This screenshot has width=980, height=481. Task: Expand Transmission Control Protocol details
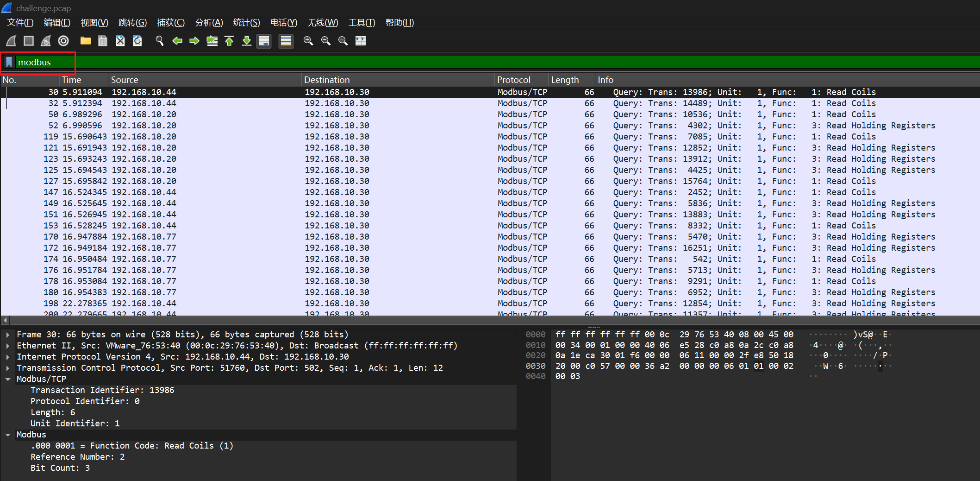[8, 368]
